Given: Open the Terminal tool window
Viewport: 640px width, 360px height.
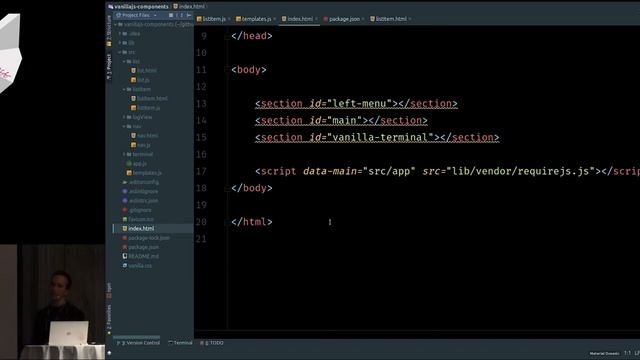Looking at the screenshot, I should click(180, 343).
